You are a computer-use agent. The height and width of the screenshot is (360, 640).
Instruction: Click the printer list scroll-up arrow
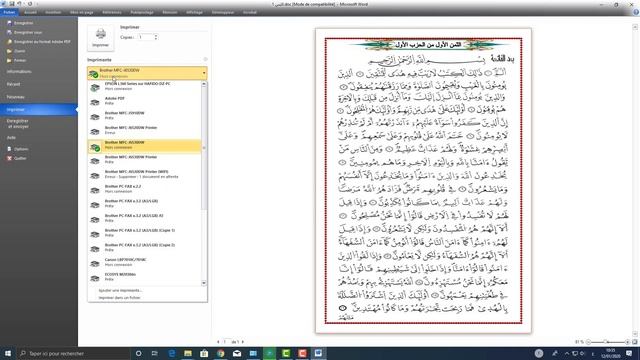point(204,84)
